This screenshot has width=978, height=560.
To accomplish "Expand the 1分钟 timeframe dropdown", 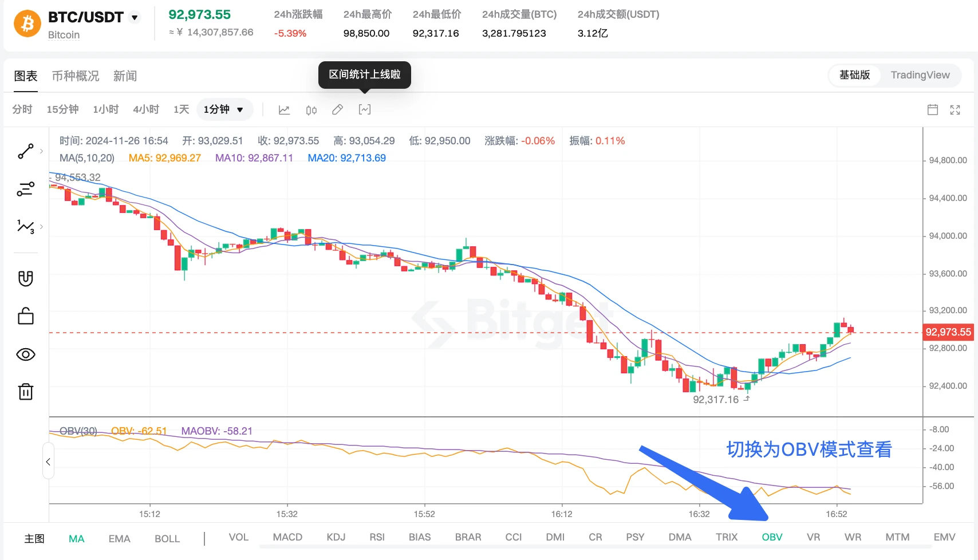I will 224,109.
